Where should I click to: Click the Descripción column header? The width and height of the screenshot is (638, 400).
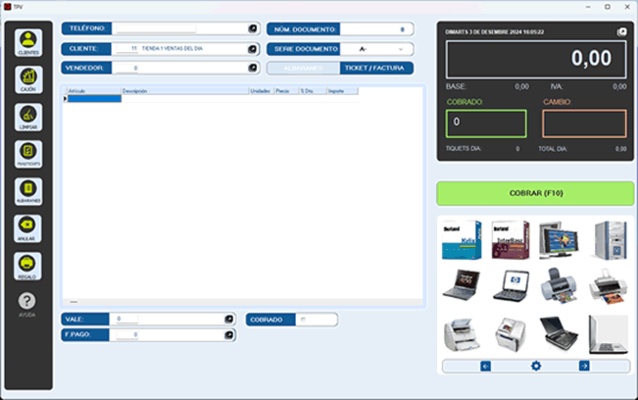[x=185, y=91]
